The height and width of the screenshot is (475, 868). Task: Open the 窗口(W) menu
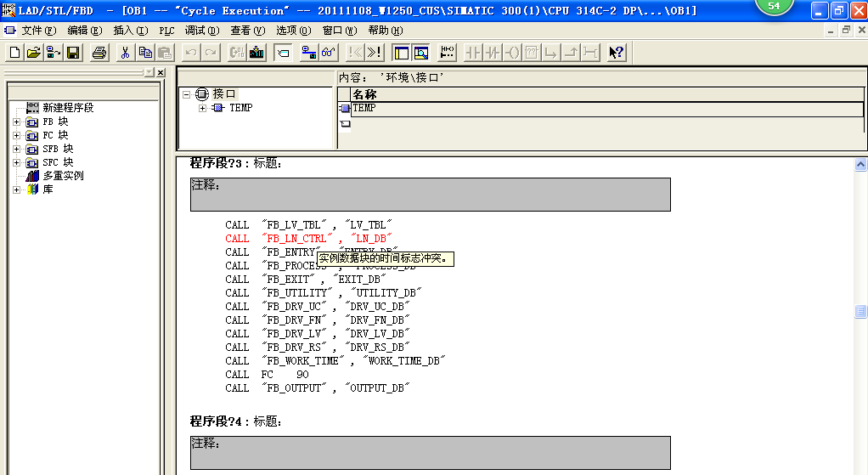(340, 31)
